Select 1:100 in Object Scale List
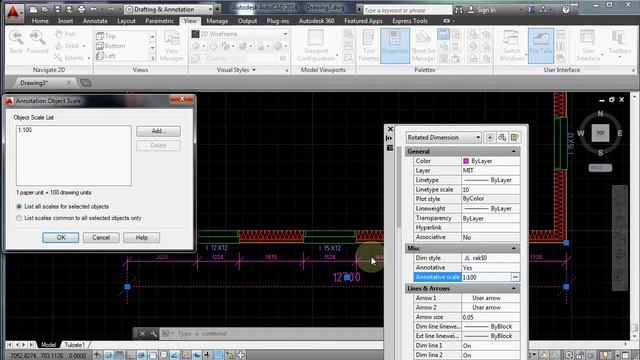Image resolution: width=640 pixels, height=360 pixels. point(25,130)
